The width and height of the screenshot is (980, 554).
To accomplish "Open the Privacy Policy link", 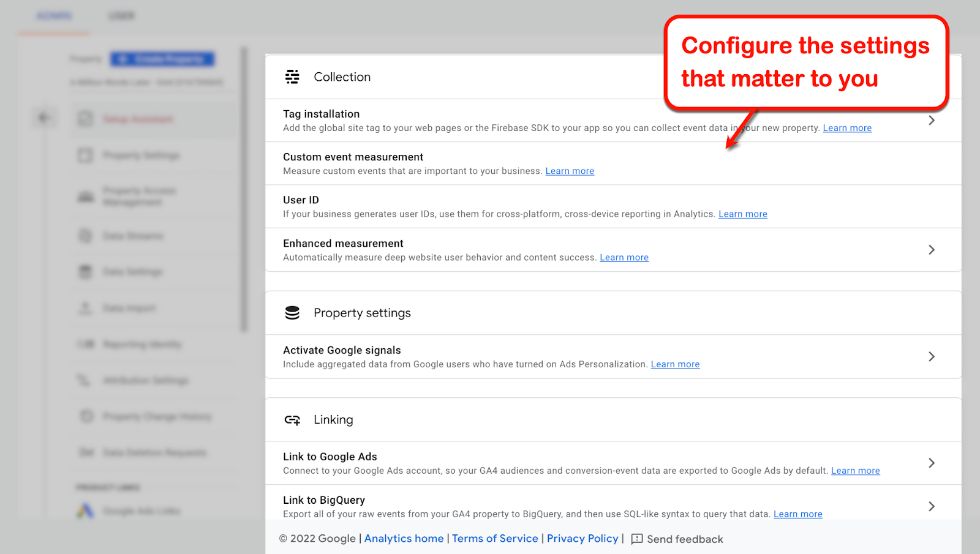I will 582,539.
